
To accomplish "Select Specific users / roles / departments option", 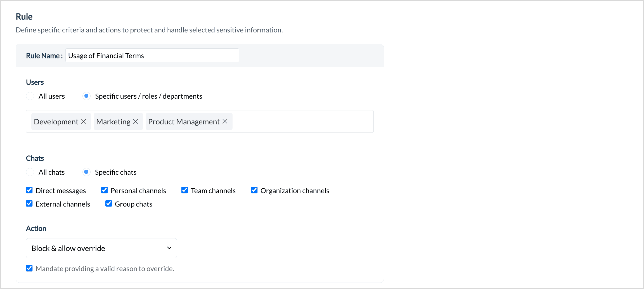I will pos(87,96).
